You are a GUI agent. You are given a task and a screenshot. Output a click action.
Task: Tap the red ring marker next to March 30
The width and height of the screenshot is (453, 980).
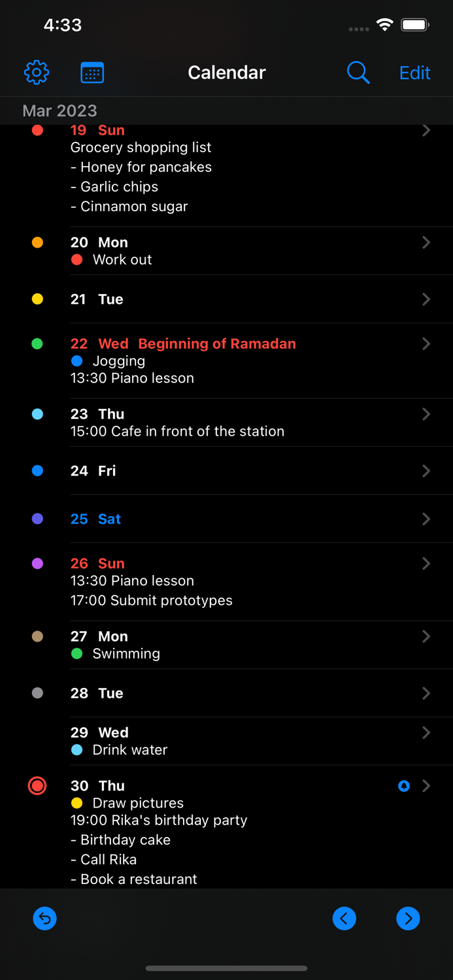[37, 786]
